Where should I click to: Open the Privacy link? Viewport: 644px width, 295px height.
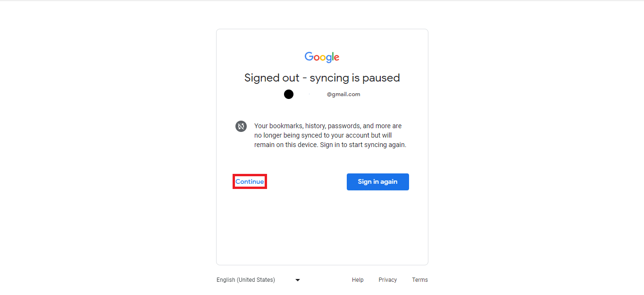(387, 280)
